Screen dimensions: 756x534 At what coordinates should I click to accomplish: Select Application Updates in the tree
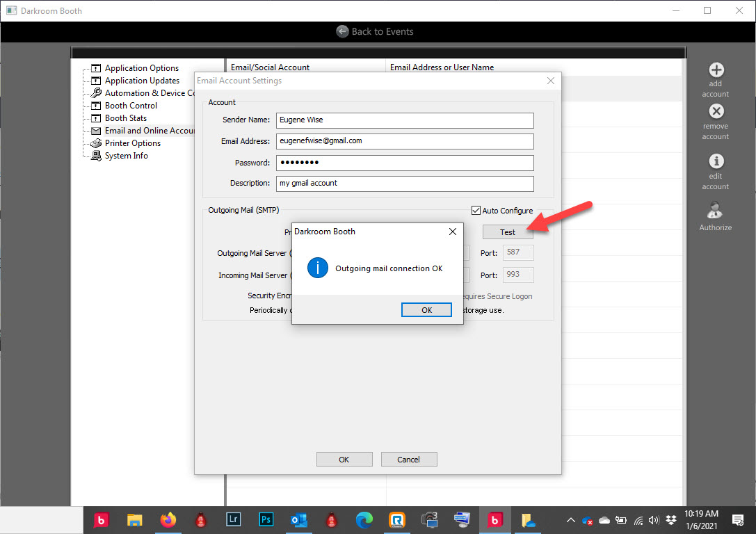[143, 81]
